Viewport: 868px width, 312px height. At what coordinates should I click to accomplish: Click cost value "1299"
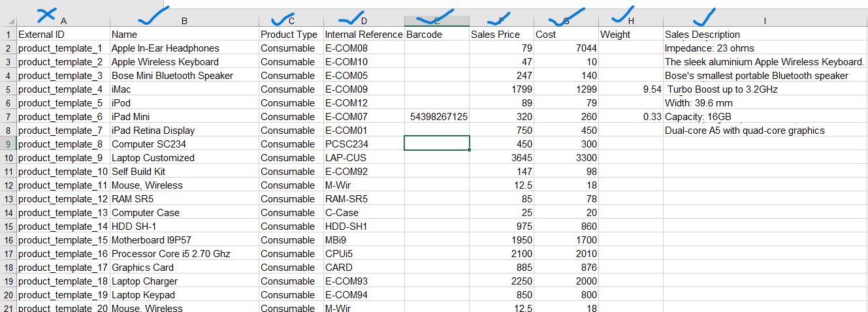[x=566, y=89]
